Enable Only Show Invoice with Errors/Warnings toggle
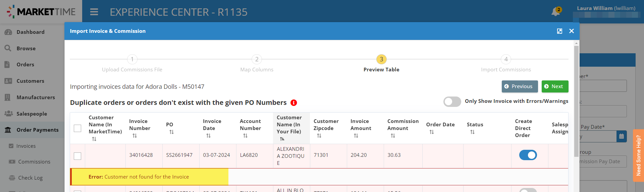This screenshot has height=192, width=644. pyautogui.click(x=452, y=102)
